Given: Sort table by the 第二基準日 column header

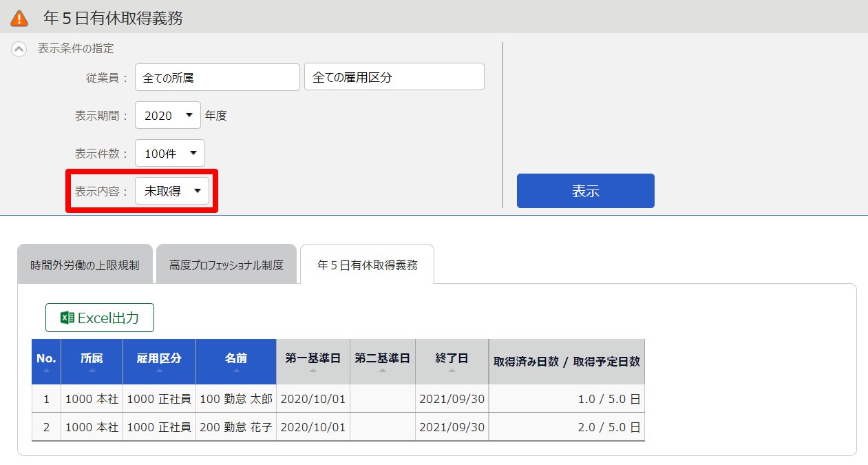Looking at the screenshot, I should click(383, 362).
